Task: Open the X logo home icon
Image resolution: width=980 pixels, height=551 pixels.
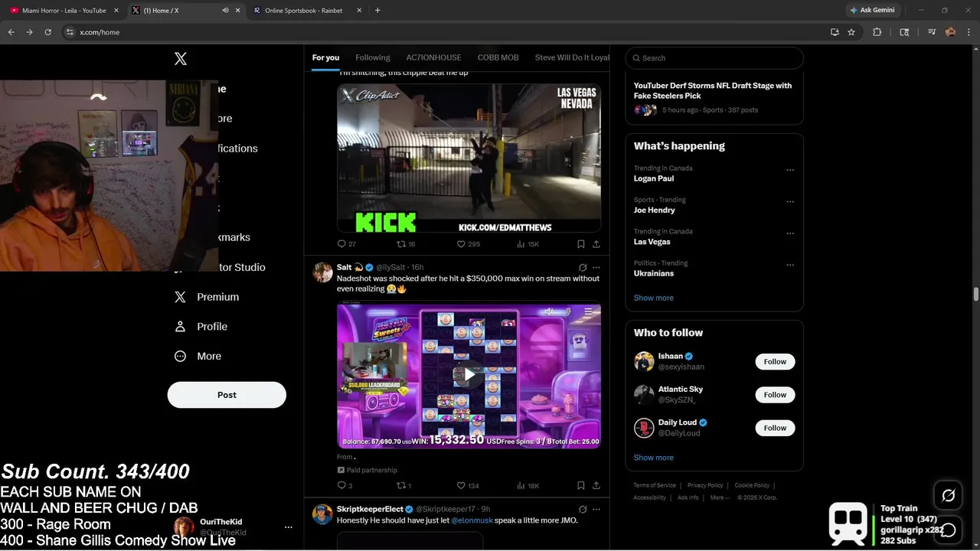Action: [x=181, y=59]
